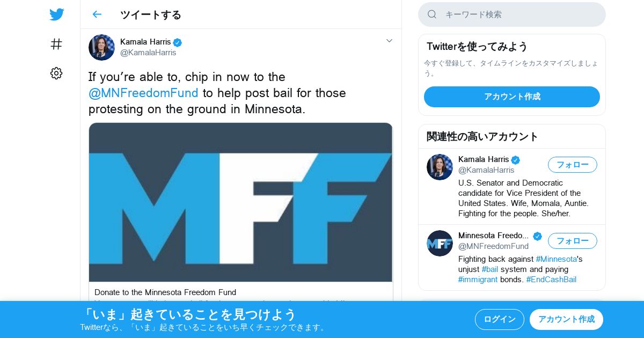Screen dimensions: 644x338
Task: Click ログイン in the bottom banner
Action: (500, 319)
